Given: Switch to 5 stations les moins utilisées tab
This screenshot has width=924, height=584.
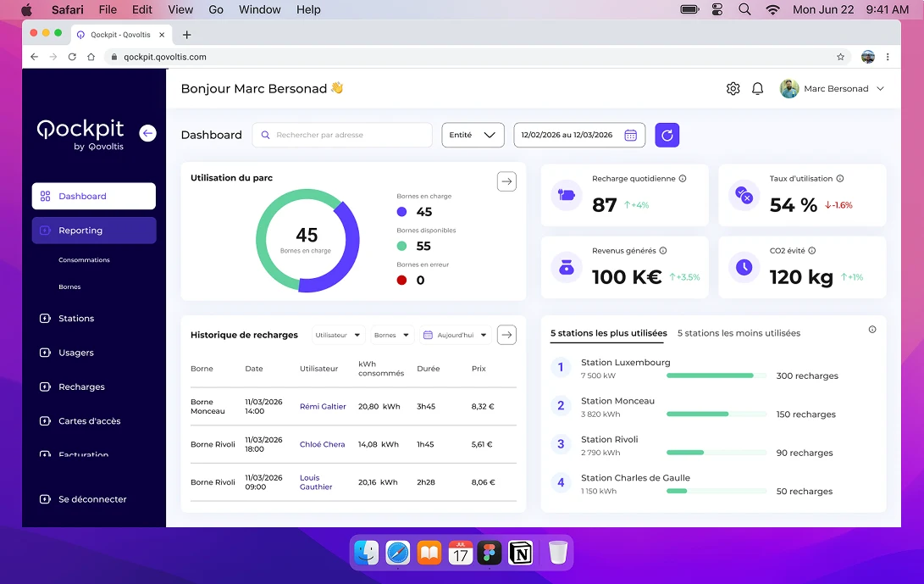Looking at the screenshot, I should (x=739, y=333).
